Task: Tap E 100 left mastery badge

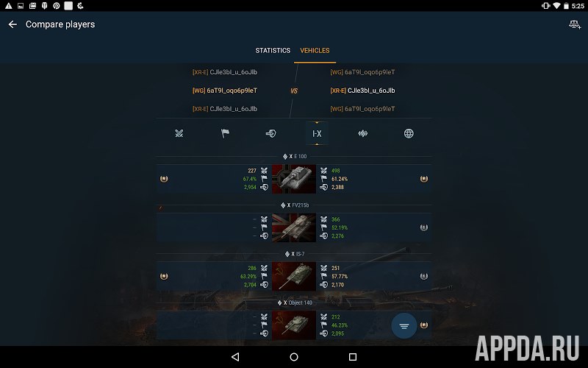Action: (x=164, y=179)
